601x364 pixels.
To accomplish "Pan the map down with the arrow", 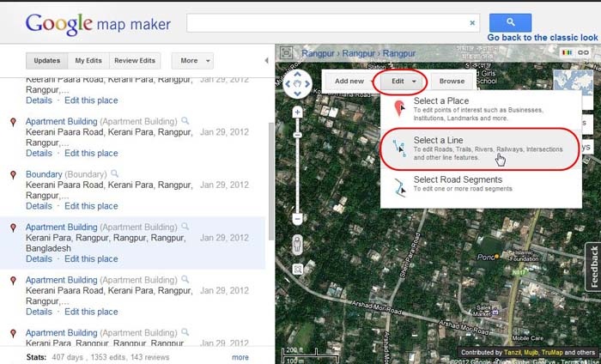I will click(x=297, y=94).
